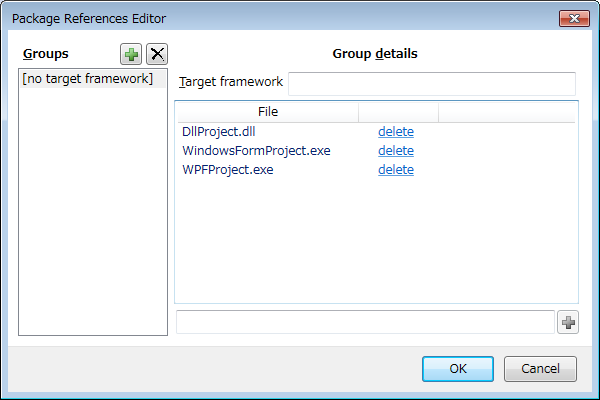Add a new group with green plus
Viewport: 600px width, 400px height.
(x=131, y=54)
